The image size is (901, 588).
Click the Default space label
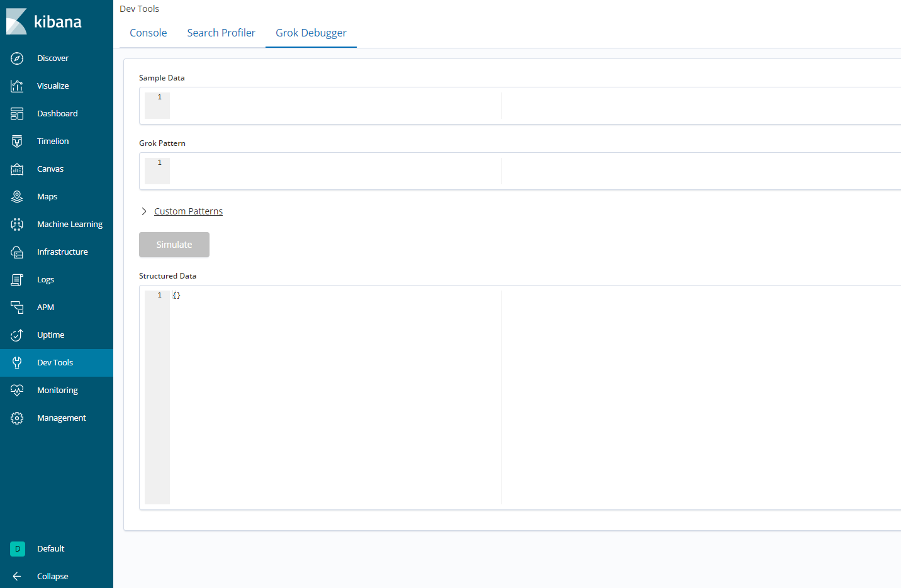pos(50,549)
